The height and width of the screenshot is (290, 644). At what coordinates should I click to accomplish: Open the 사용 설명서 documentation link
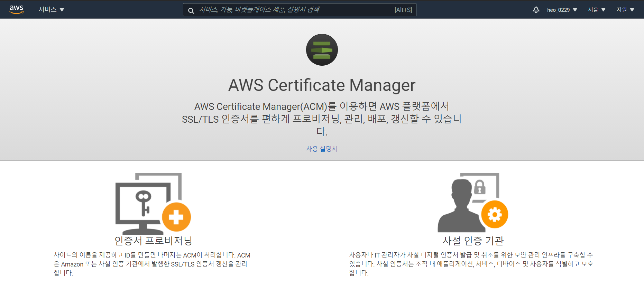pyautogui.click(x=322, y=149)
